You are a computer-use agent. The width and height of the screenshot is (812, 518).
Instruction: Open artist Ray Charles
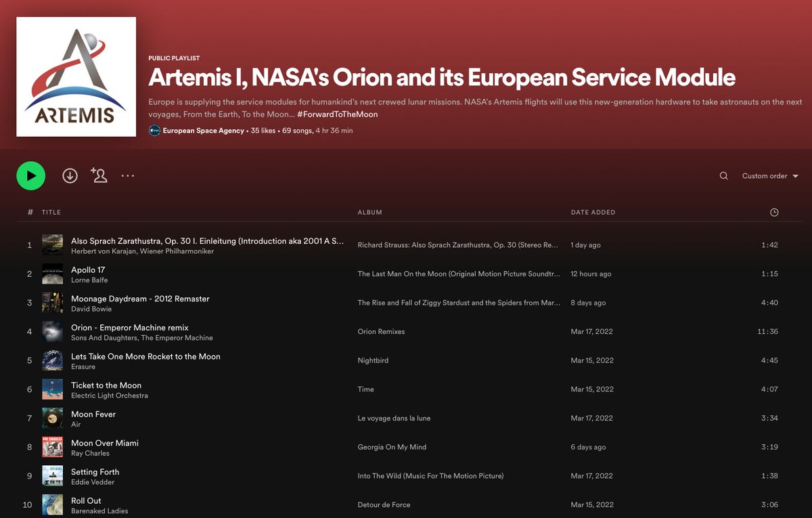(90, 454)
